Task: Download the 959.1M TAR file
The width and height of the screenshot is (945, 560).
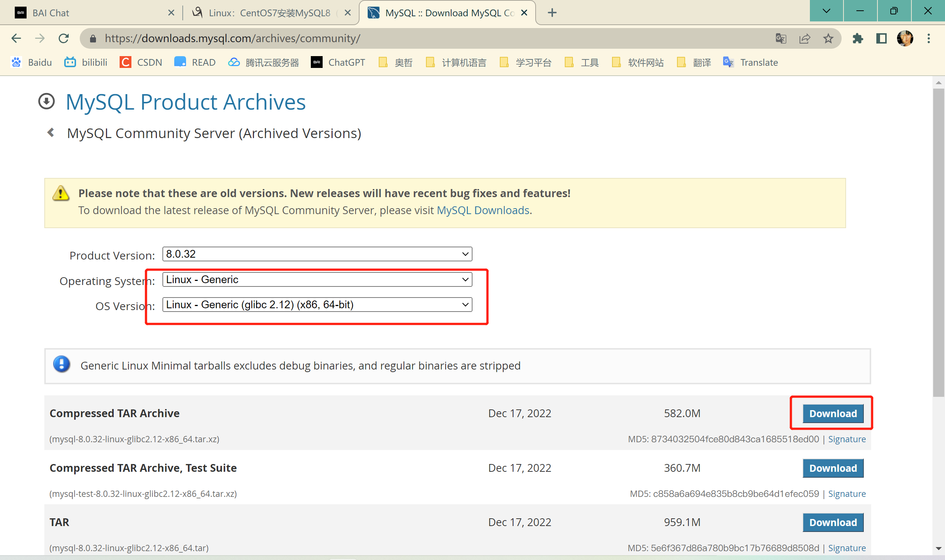Action: tap(833, 522)
